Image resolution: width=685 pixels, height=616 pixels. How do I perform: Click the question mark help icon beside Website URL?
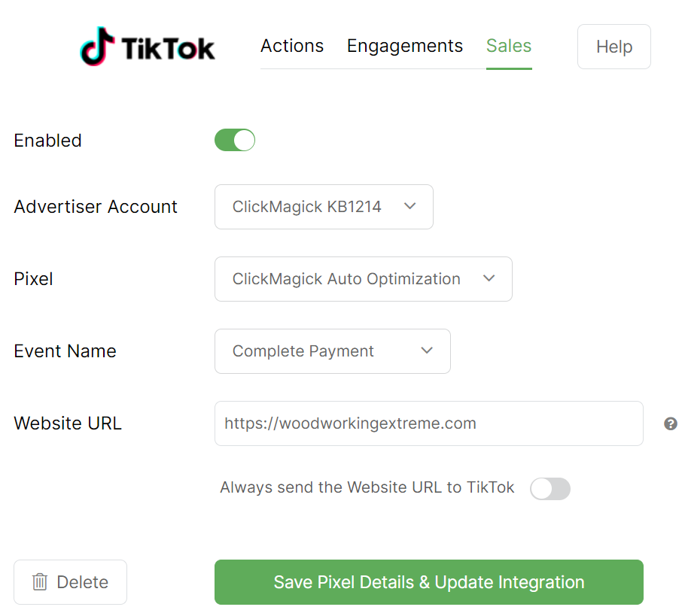670,424
